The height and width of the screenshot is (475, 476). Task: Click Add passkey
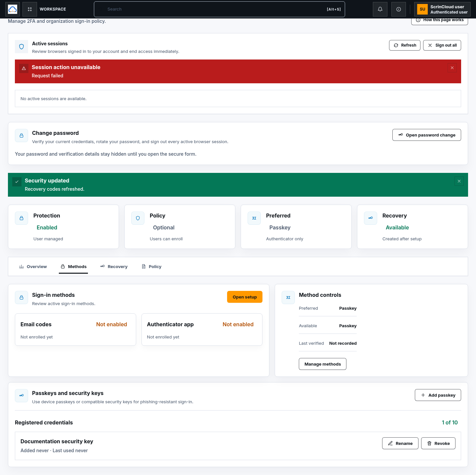pyautogui.click(x=438, y=395)
